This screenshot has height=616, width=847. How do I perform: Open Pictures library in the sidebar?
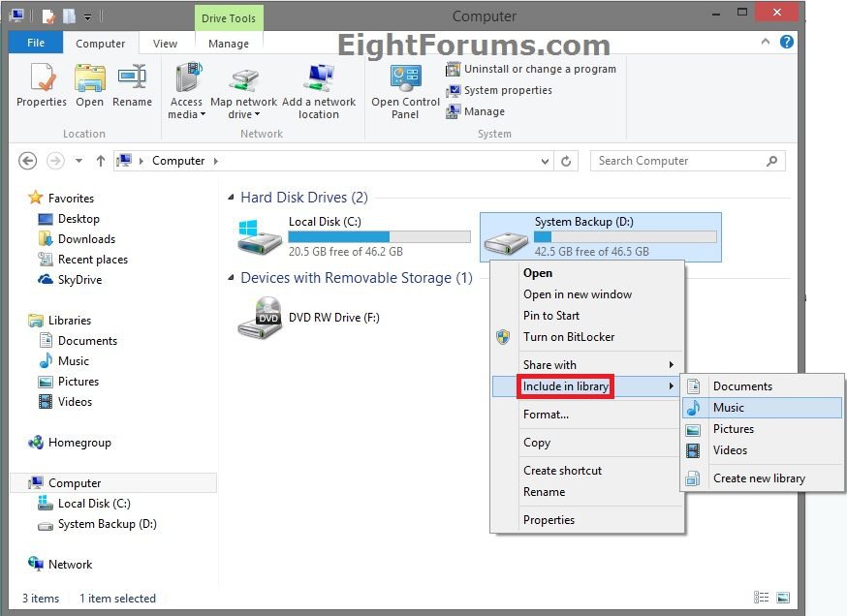click(x=69, y=382)
